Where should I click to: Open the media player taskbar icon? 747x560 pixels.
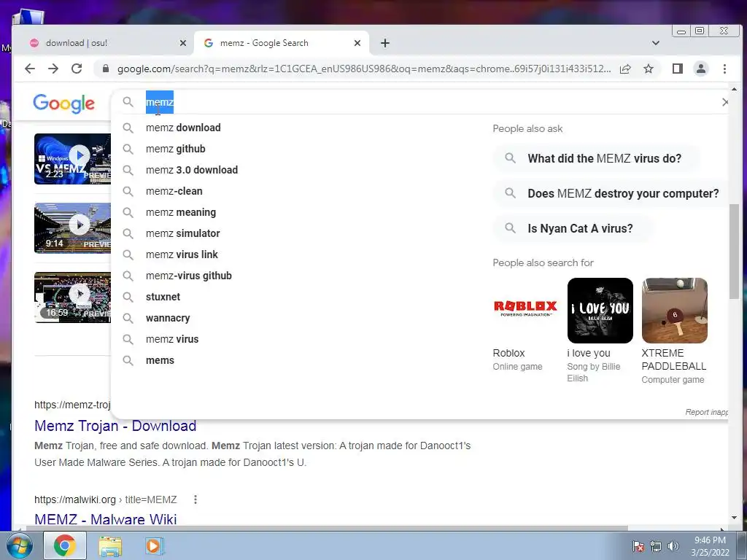point(153,545)
